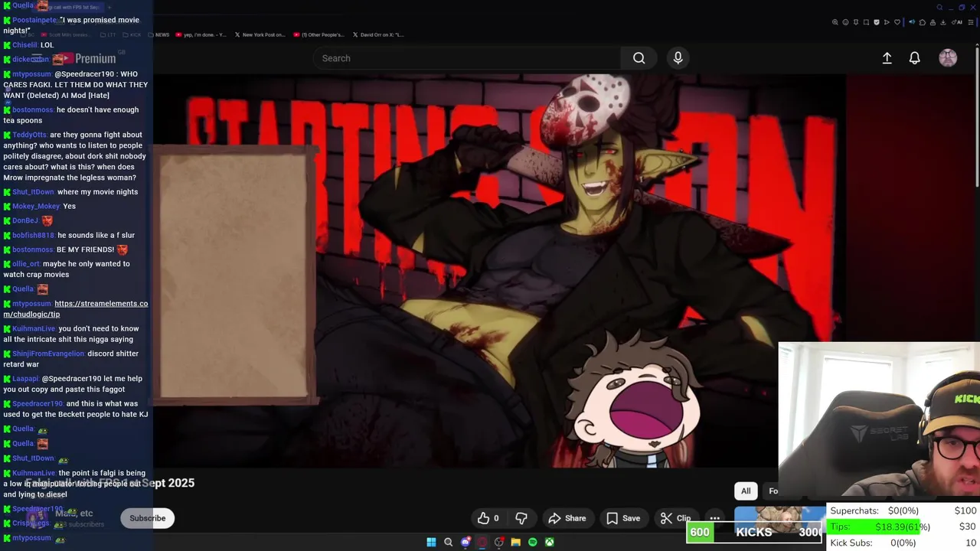Like the video with thumbs up
Screen dimensions: 980x551
(488, 518)
